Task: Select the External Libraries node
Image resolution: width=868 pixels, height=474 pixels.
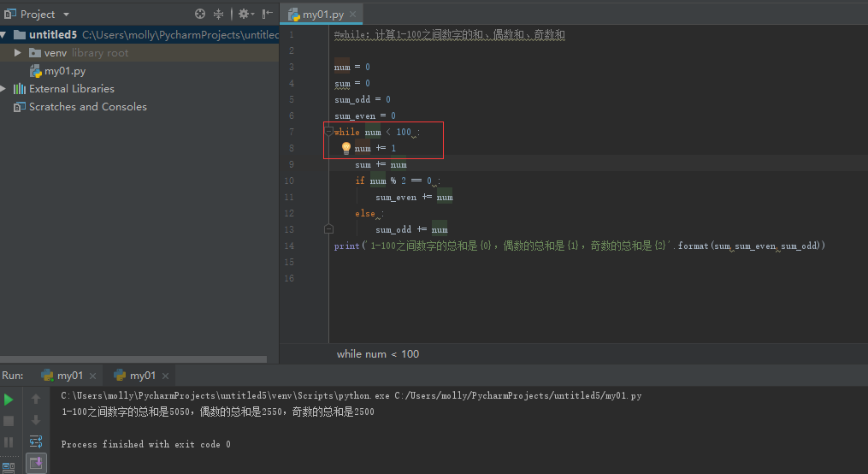Action: pyautogui.click(x=72, y=89)
